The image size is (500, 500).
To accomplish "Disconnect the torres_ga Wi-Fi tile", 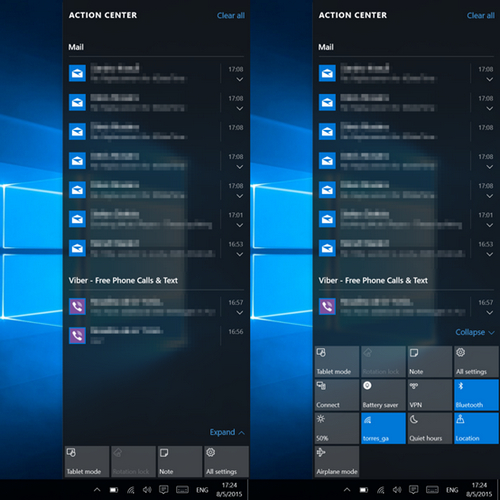I will click(x=383, y=428).
